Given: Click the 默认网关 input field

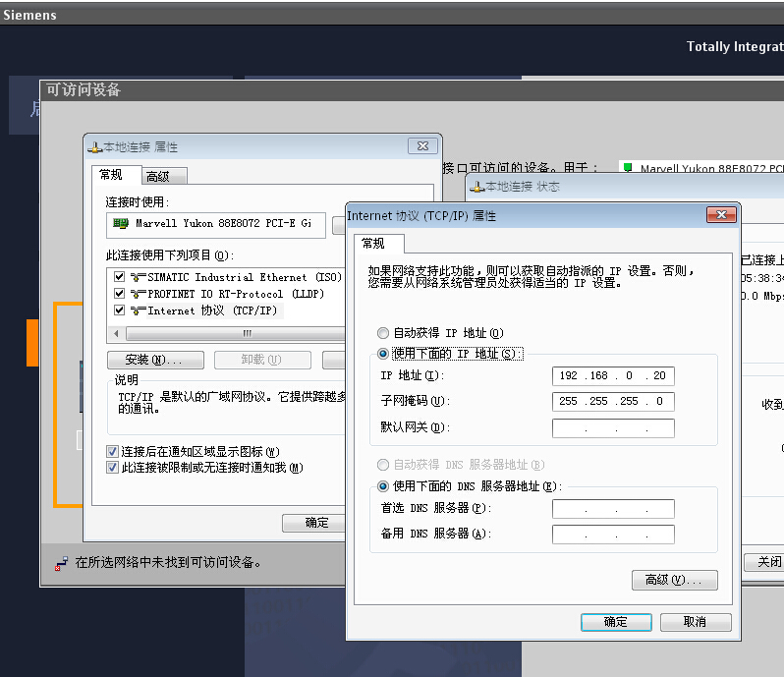Looking at the screenshot, I should pos(613,428).
